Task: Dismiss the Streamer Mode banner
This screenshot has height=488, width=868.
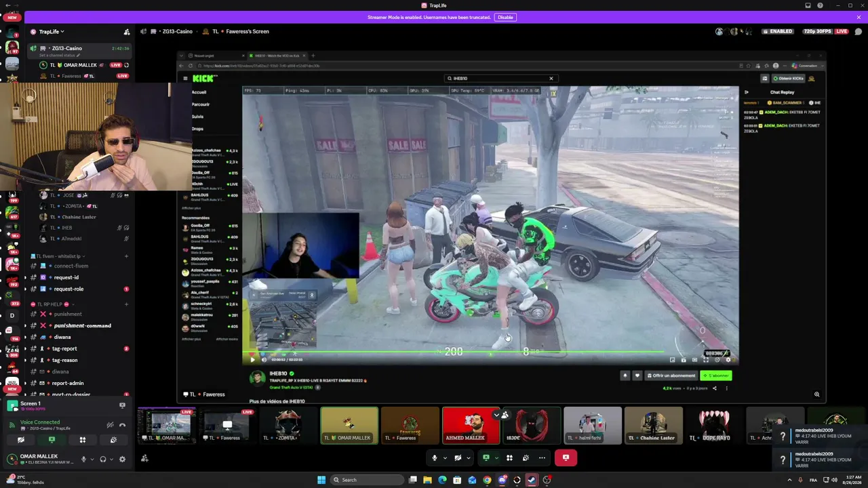Action: (x=859, y=17)
